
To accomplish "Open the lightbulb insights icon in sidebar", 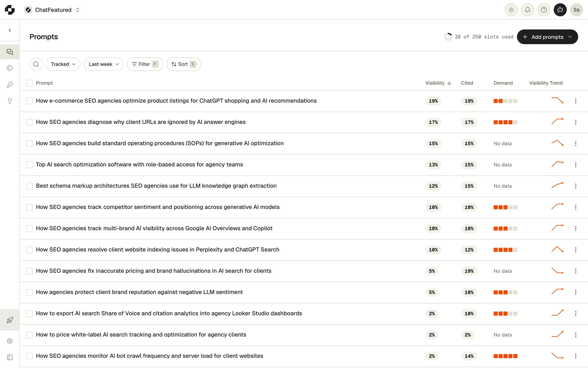I will point(10,101).
